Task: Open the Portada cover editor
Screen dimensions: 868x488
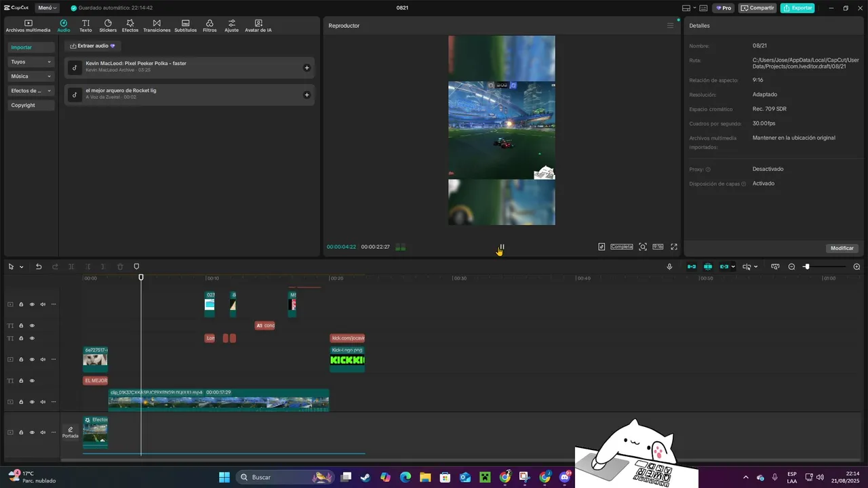Action: [71, 432]
